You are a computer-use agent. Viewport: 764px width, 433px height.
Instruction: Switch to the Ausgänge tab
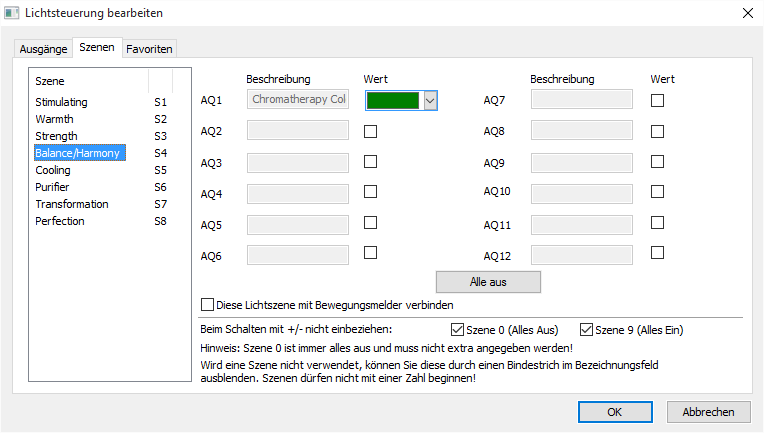pos(44,49)
